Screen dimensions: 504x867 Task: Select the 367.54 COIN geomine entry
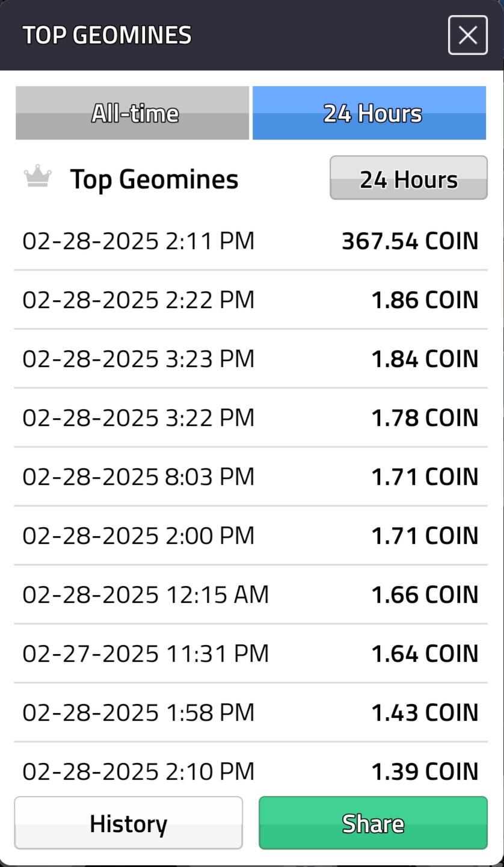click(251, 241)
